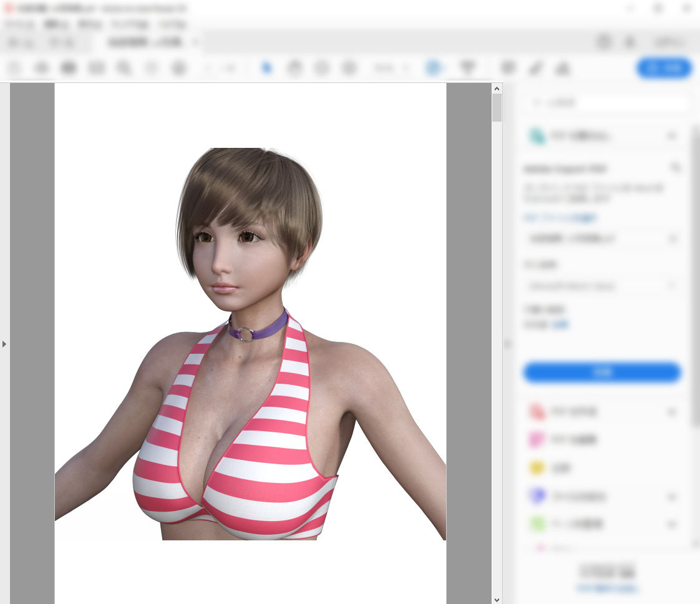Collapse the teal Export PDF tool section

click(672, 135)
